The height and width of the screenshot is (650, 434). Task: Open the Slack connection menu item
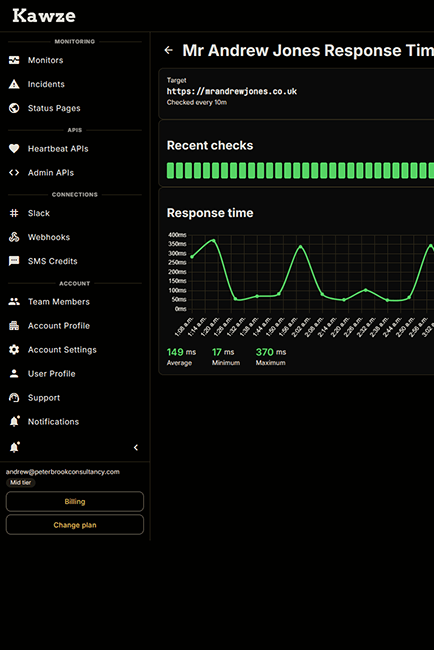click(x=75, y=213)
